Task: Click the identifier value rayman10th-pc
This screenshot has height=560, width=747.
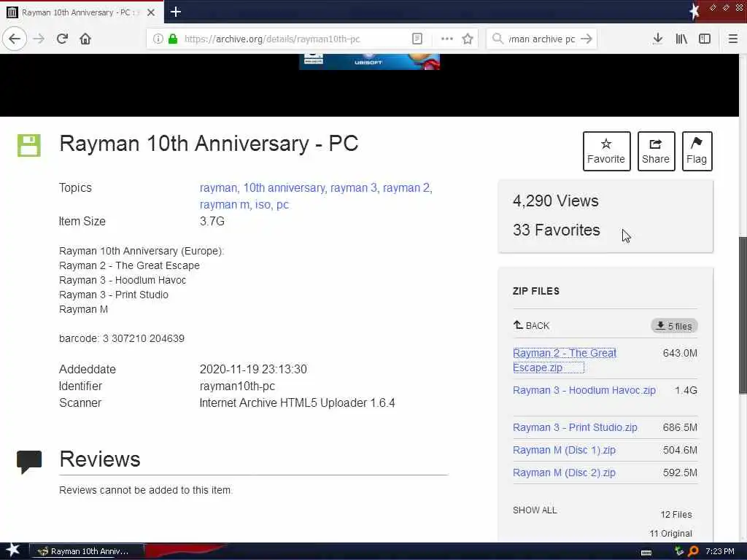Action: click(x=237, y=386)
